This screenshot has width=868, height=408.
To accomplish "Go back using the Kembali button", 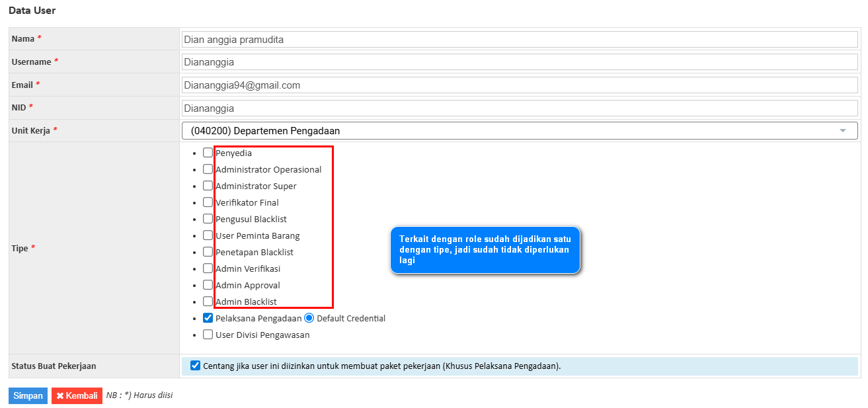I will click(77, 395).
